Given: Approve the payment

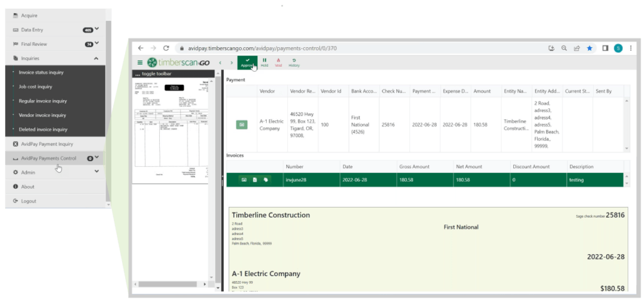Looking at the screenshot, I should pyautogui.click(x=247, y=62).
